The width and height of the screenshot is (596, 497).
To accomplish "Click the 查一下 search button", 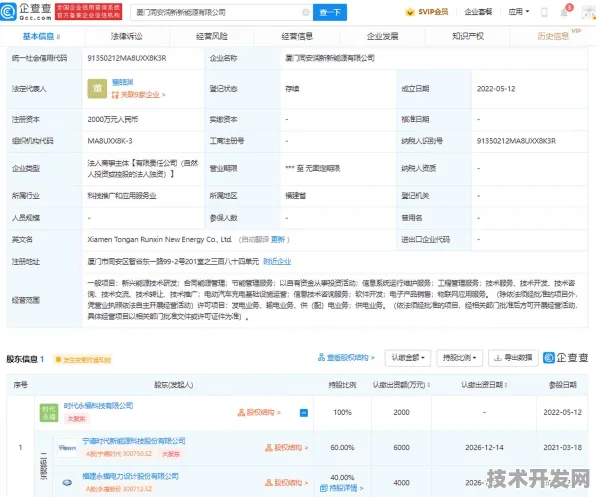I will pos(330,13).
